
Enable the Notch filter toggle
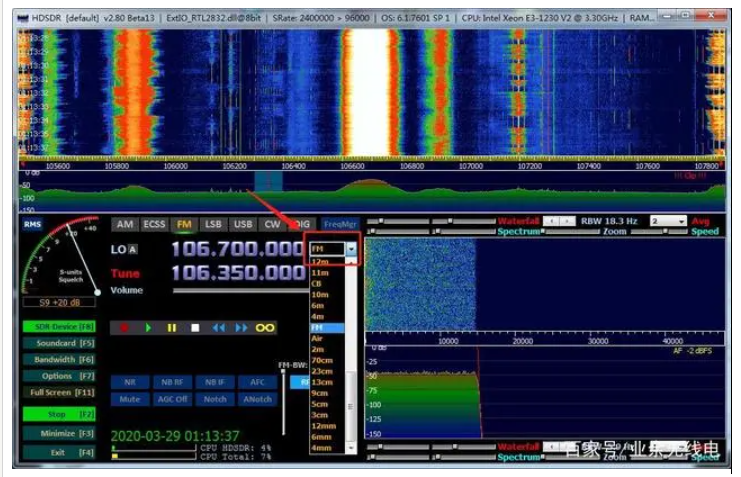pyautogui.click(x=214, y=398)
